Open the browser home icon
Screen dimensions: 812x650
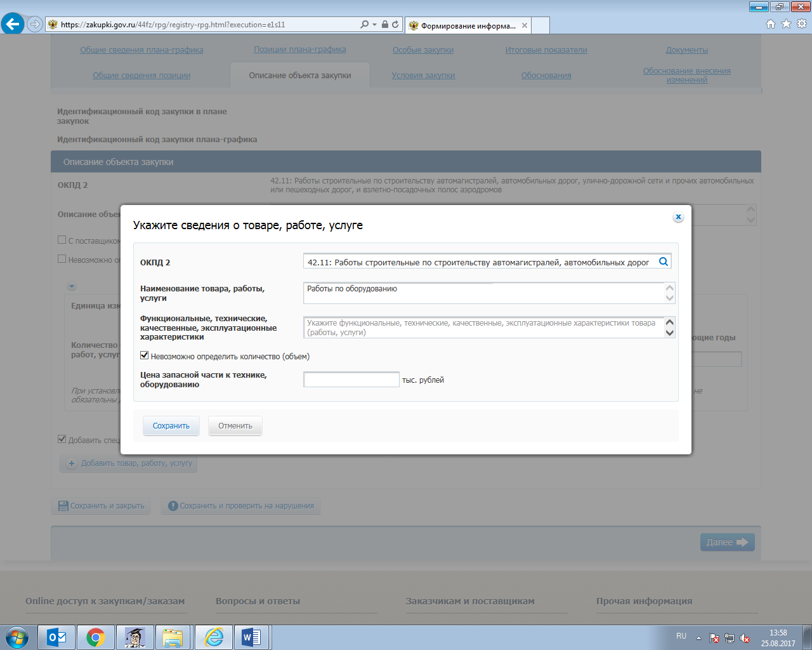pos(771,24)
